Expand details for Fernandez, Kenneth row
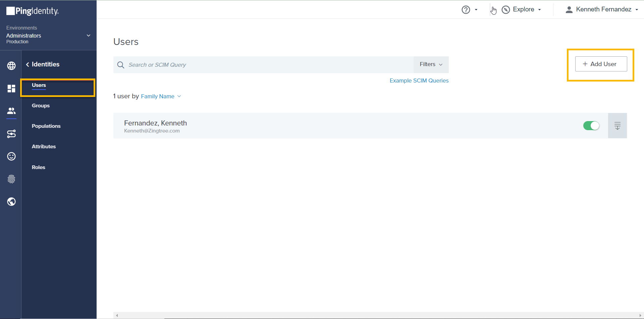This screenshot has width=644, height=319. click(x=618, y=126)
